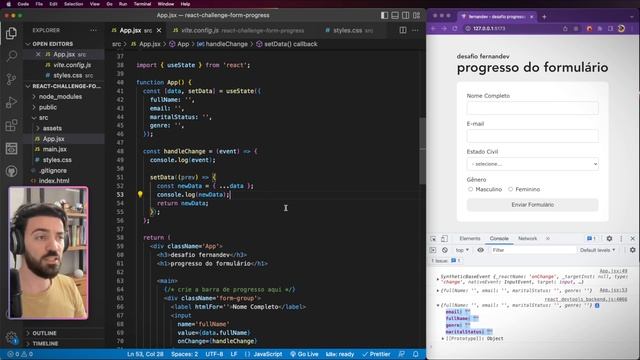640x360 pixels.
Task: Open Explorer Views and More Actions ellipsis
Action: coord(93,30)
